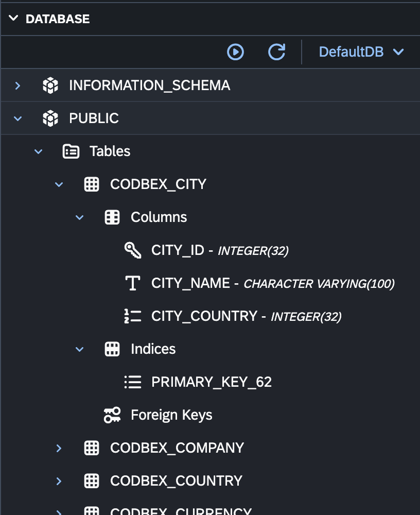Click the text type icon beside CITY_NAME

click(x=133, y=283)
